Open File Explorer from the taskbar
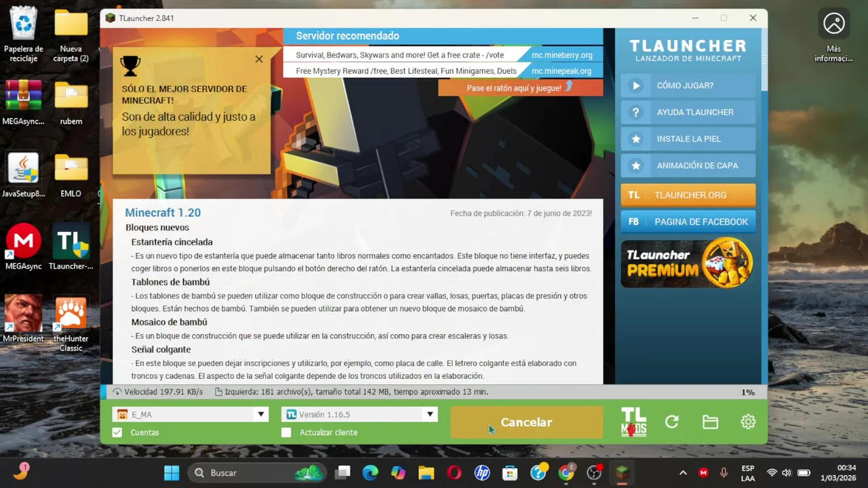The image size is (868, 488). click(x=426, y=473)
